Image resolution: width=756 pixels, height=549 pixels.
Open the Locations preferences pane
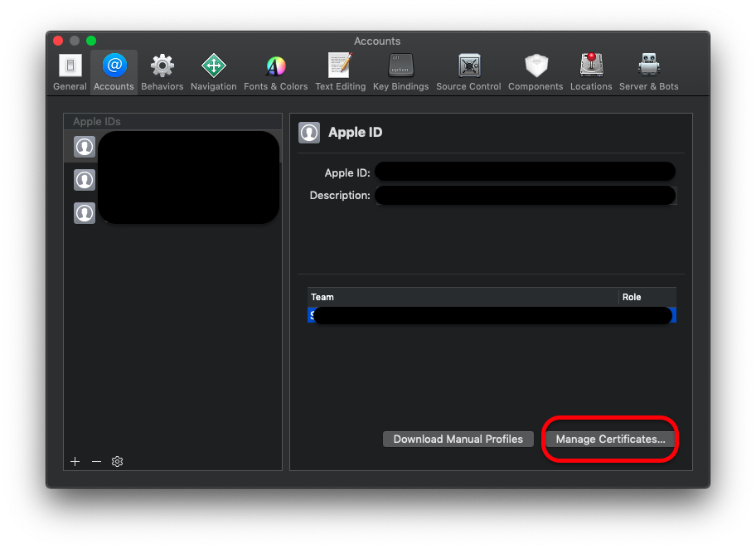[591, 72]
